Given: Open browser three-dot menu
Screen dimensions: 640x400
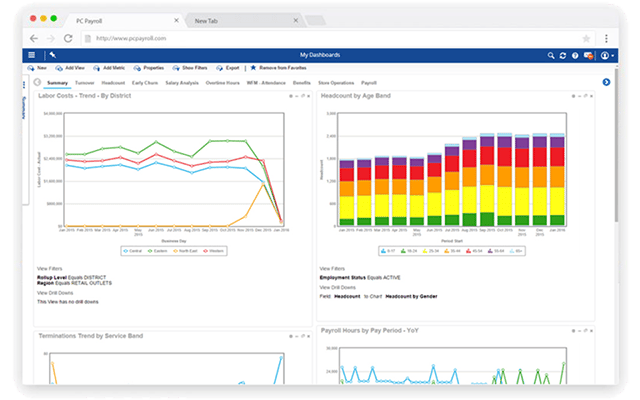Looking at the screenshot, I should point(606,38).
